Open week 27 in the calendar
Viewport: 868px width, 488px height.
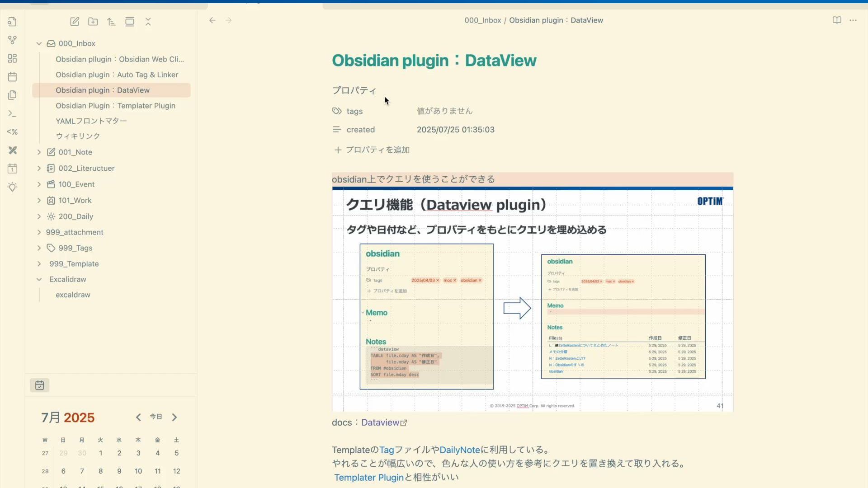45,453
